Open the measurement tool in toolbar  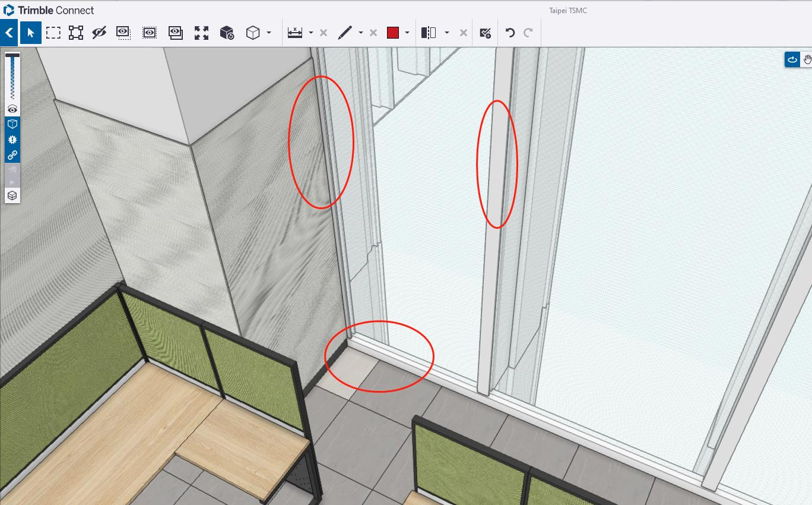coord(295,33)
